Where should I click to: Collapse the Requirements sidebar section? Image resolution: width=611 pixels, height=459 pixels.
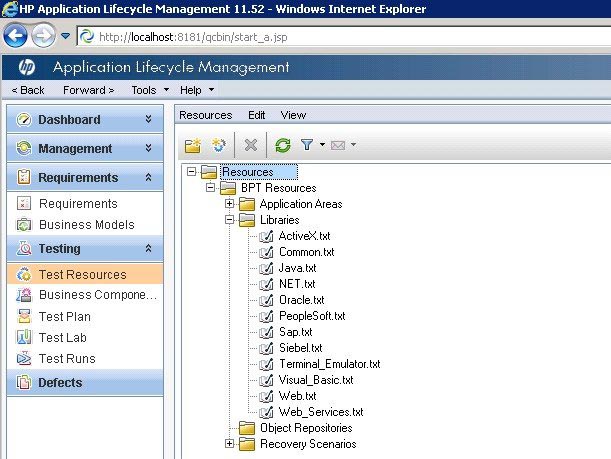85,178
